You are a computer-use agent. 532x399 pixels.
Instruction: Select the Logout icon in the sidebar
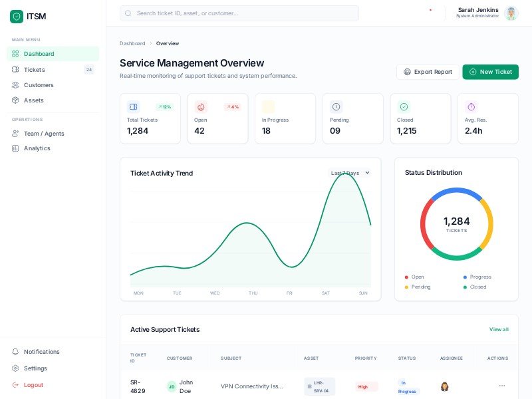tap(17, 385)
